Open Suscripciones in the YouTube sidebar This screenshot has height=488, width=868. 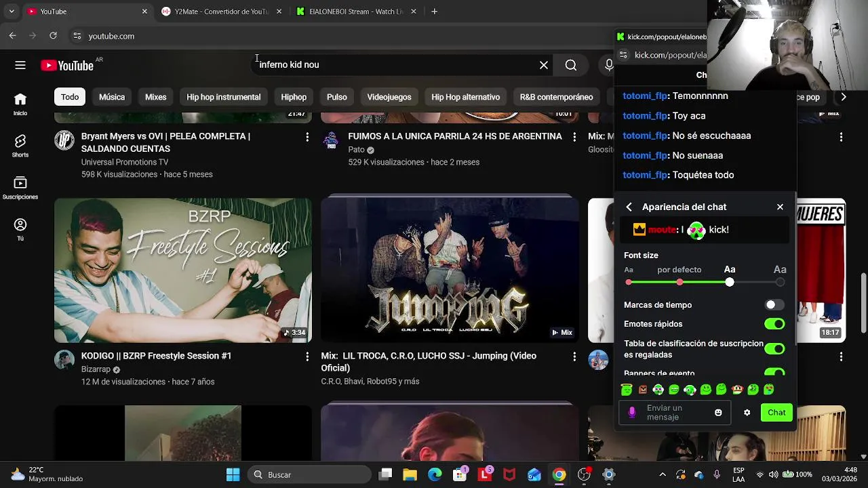[20, 188]
